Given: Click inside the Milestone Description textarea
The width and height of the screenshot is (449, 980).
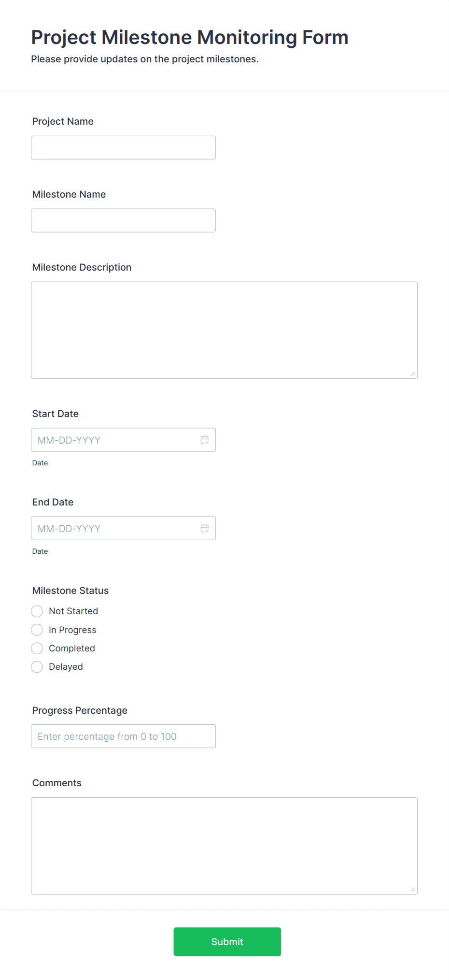Looking at the screenshot, I should pyautogui.click(x=224, y=330).
